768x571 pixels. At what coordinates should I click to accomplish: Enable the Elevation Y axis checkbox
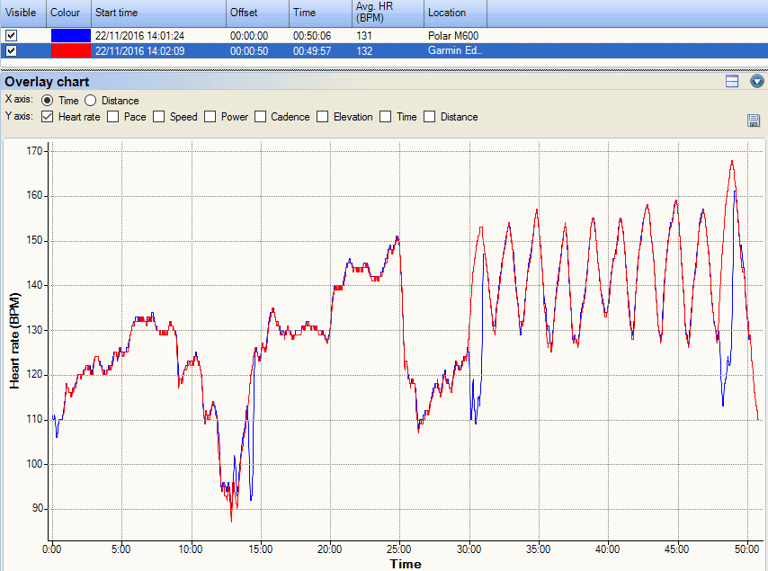click(322, 117)
